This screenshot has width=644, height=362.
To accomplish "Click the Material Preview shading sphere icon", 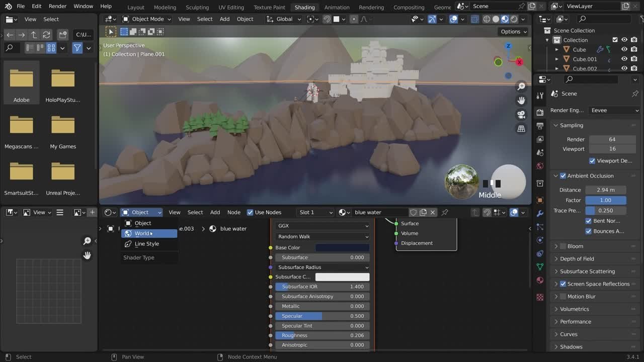I will (505, 19).
